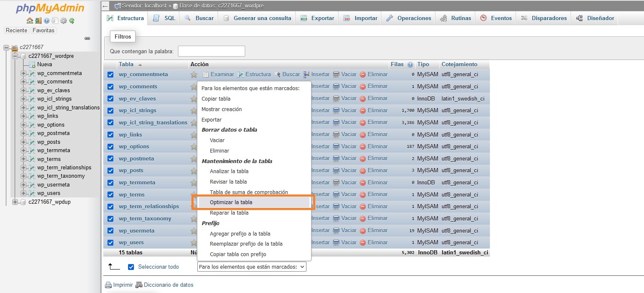Click the logout door icon in the sidebar
The height and width of the screenshot is (293, 644).
click(38, 21)
